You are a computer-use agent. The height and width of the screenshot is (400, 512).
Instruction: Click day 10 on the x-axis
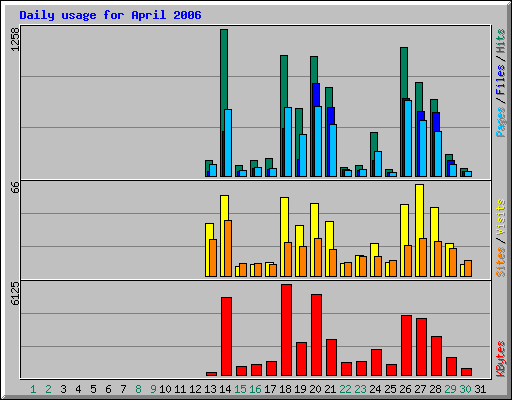[165, 389]
